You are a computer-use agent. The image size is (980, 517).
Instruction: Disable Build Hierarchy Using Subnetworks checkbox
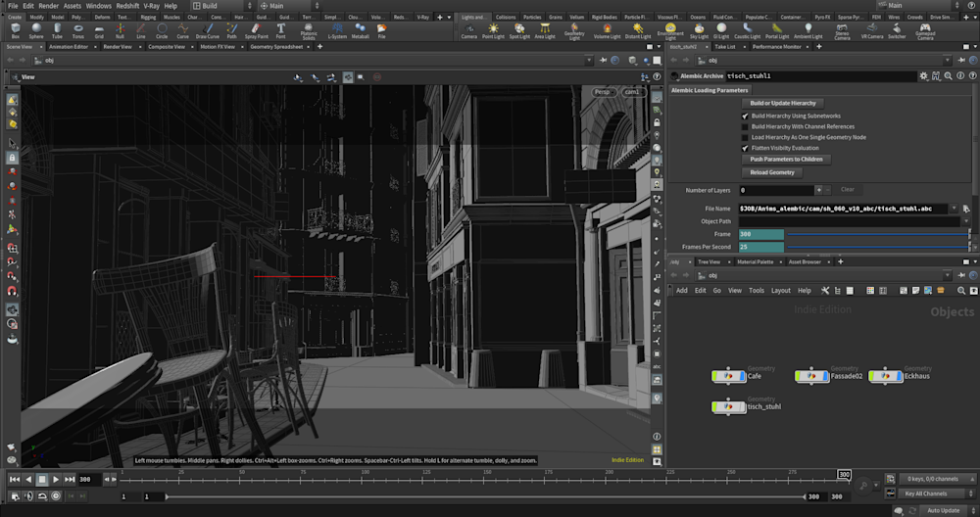746,116
